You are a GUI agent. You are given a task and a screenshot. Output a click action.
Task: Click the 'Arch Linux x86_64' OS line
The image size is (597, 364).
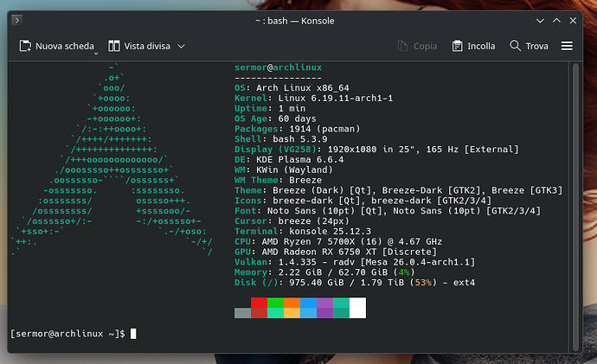(302, 88)
